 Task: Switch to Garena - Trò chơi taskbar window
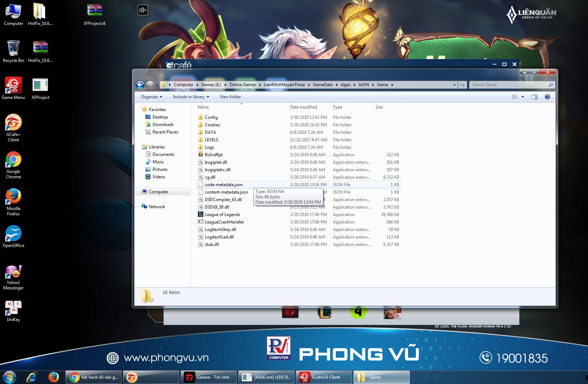pyautogui.click(x=209, y=377)
